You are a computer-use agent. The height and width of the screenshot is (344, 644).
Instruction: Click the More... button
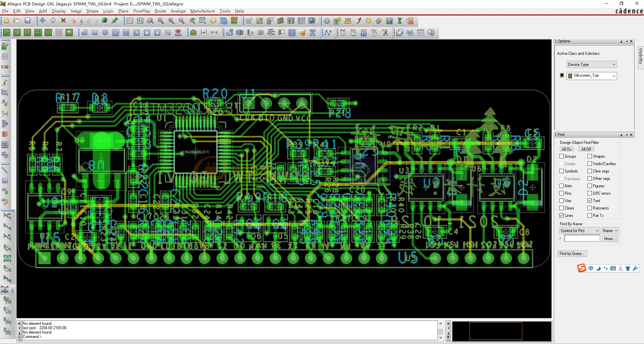(610, 239)
